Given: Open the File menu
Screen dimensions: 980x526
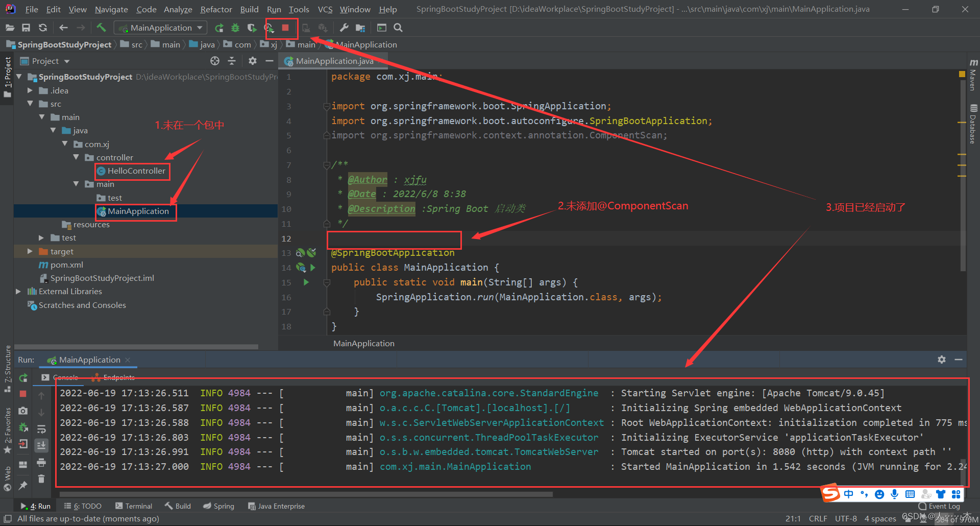Looking at the screenshot, I should 32,9.
